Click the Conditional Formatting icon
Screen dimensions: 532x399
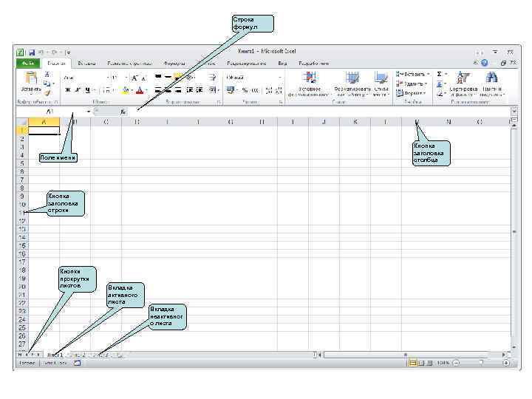pos(310,78)
